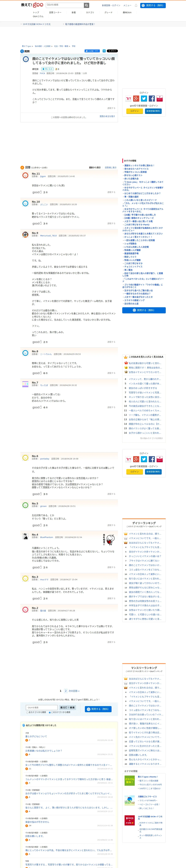Open the カテゴリ navigation item
The height and width of the screenshot is (868, 186).
(x=90, y=12)
